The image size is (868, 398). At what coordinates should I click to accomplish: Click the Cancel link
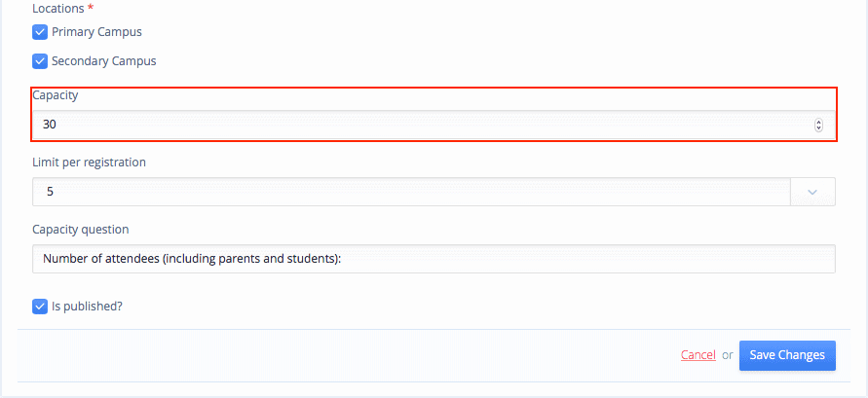(698, 355)
